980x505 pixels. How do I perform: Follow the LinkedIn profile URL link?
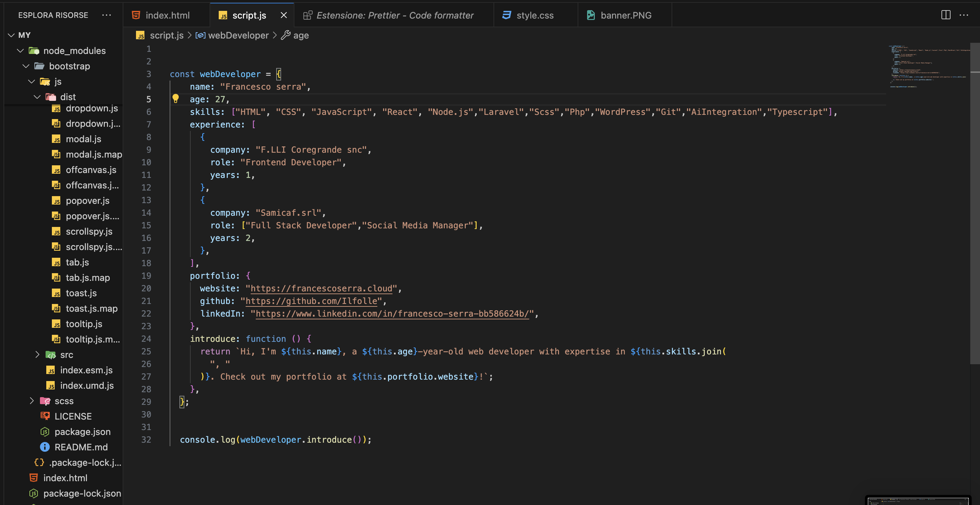point(392,313)
